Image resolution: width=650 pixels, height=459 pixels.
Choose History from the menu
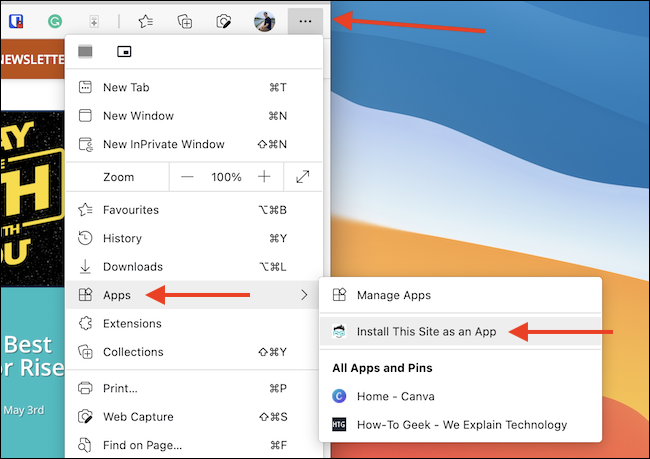122,238
